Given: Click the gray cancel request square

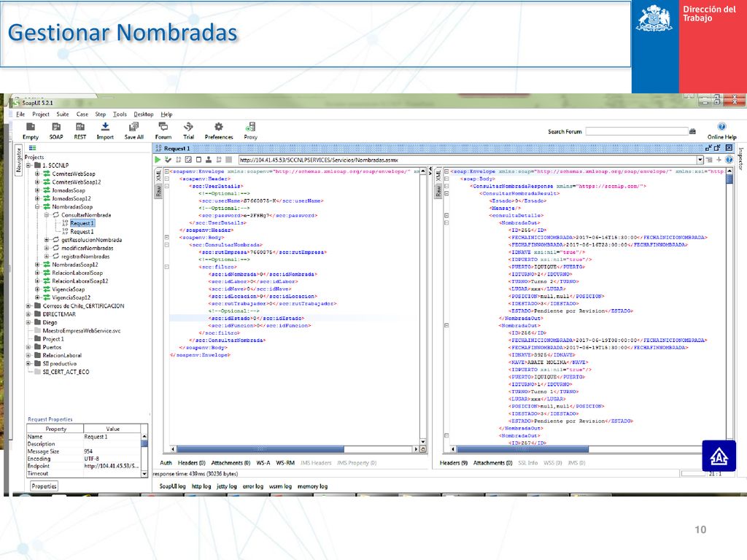Looking at the screenshot, I should [228, 160].
